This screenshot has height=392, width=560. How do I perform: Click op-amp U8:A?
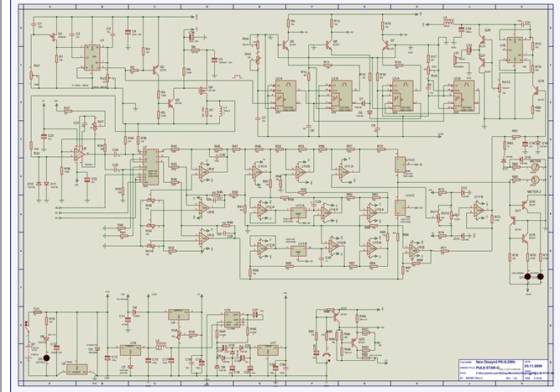click(203, 171)
